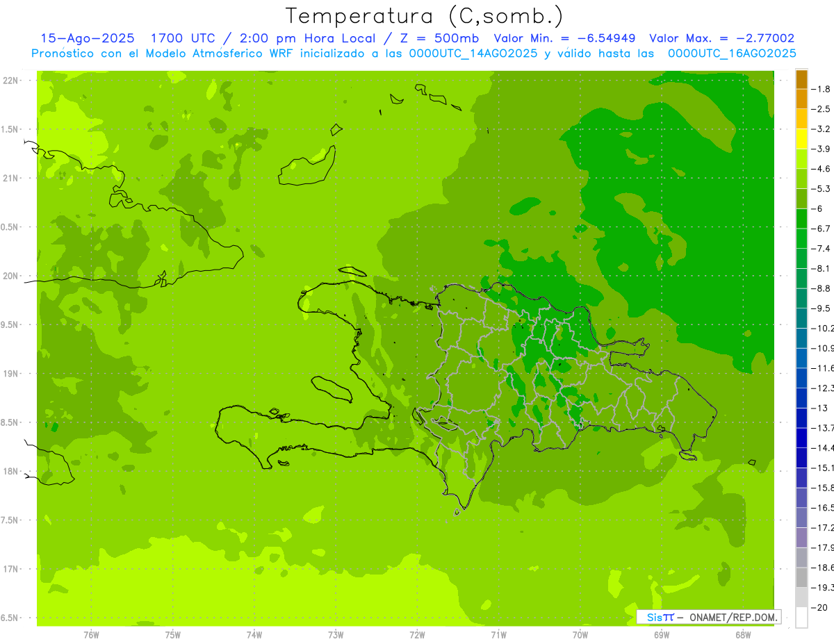This screenshot has height=644, width=834.
Task: Click the lime swatch between -3.9 and -4.6
Action: [801, 158]
